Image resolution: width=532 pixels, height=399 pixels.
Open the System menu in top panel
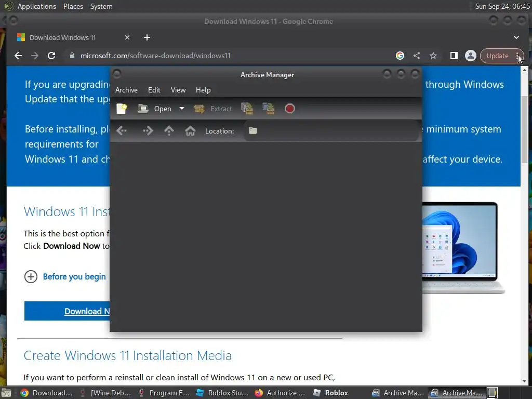click(x=101, y=6)
